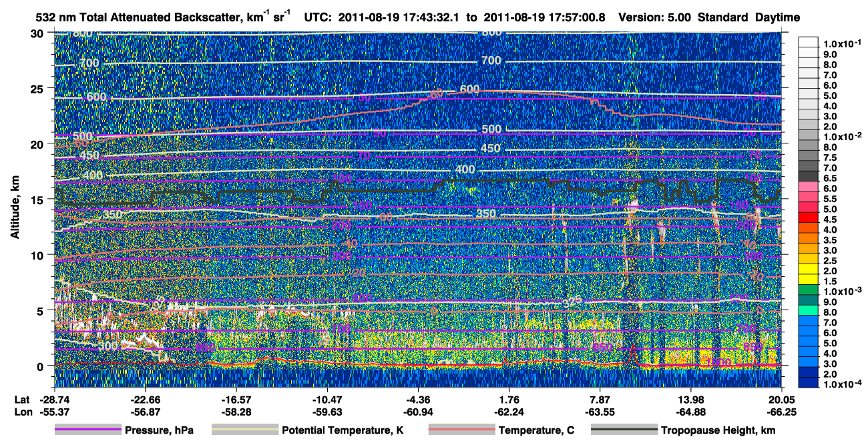The width and height of the screenshot is (868, 445).
Task: Click colorbar label '1.0x10-1'
Action: (x=841, y=44)
